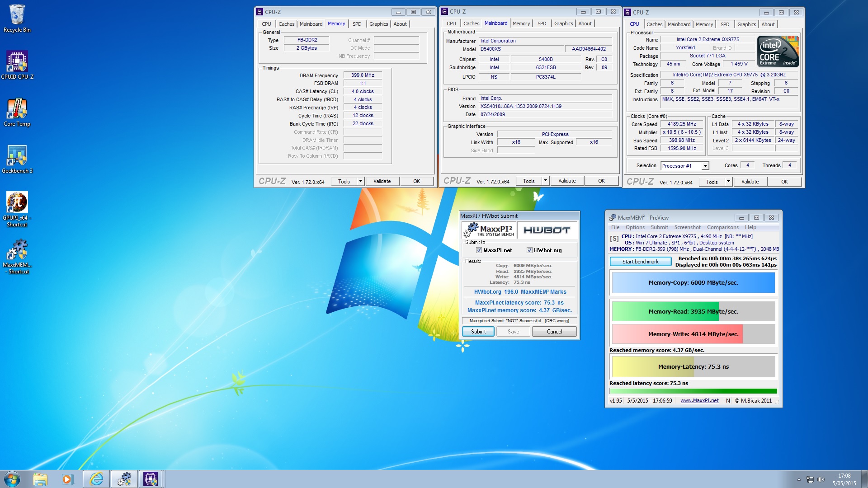
Task: Open MaxxMEM shortcut on desktop
Action: tap(17, 257)
